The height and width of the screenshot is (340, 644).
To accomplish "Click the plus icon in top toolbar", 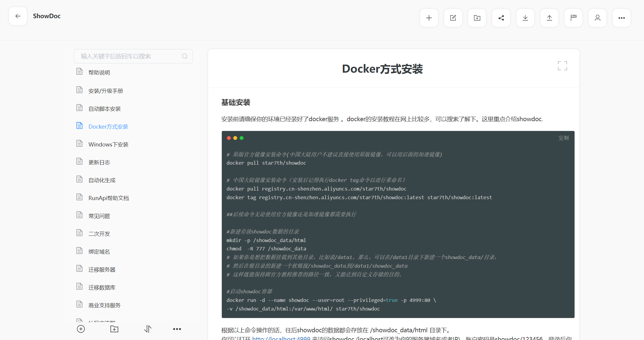I will tap(429, 18).
